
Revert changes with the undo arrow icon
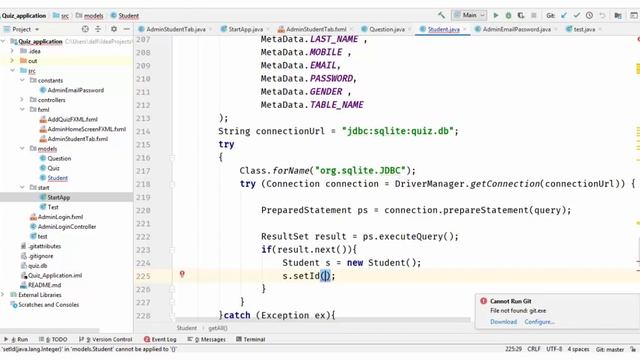click(x=602, y=16)
